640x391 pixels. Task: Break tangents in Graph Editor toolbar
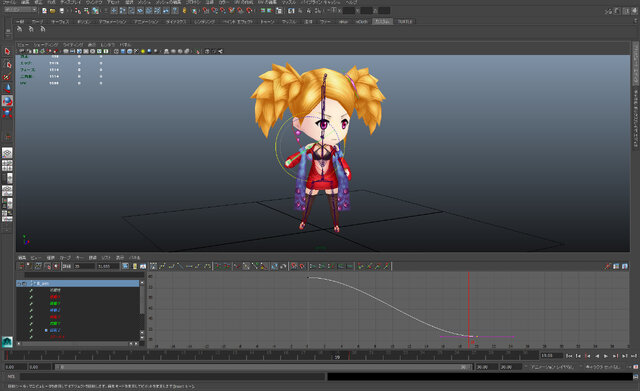237,266
